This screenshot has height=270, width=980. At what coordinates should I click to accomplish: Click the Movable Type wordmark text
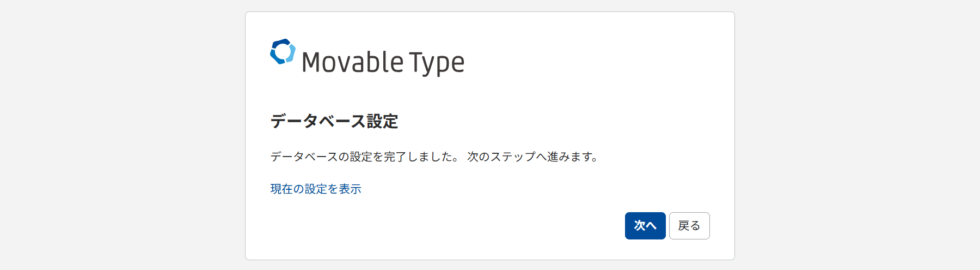tap(383, 62)
